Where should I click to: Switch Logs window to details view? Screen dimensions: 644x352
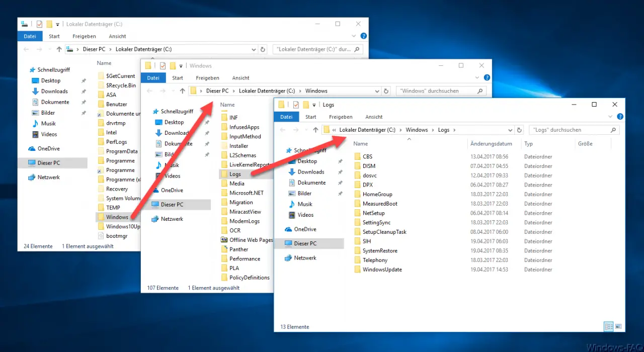click(x=609, y=326)
